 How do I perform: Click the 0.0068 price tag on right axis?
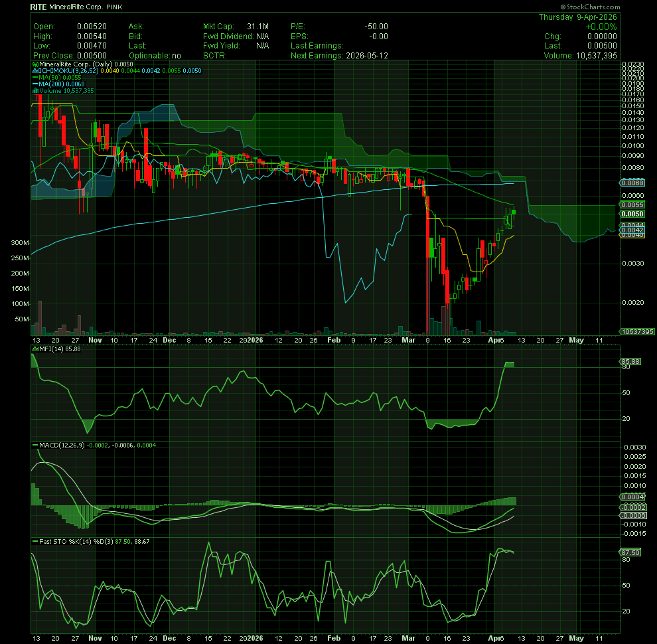coord(632,183)
